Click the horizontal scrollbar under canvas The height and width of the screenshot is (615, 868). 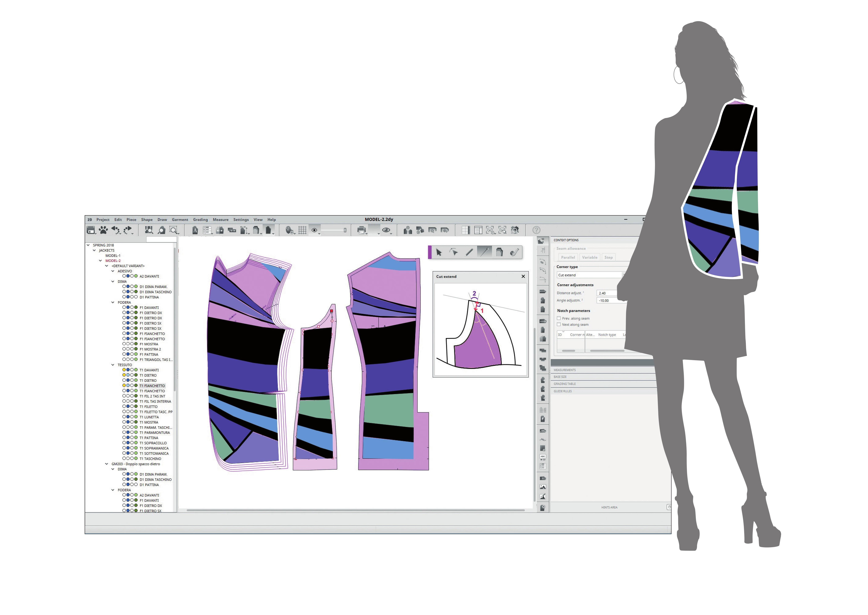(x=356, y=510)
